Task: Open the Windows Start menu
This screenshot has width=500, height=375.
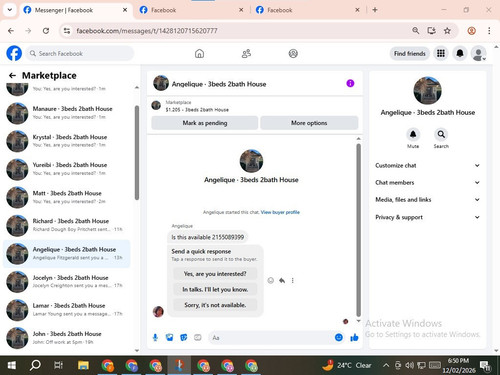Action: click(x=12, y=365)
